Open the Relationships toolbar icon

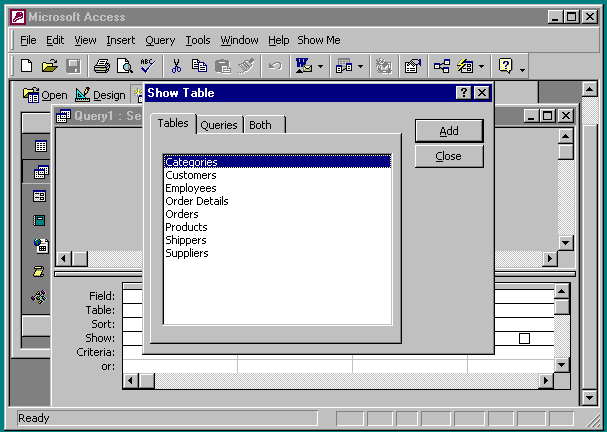click(x=442, y=66)
